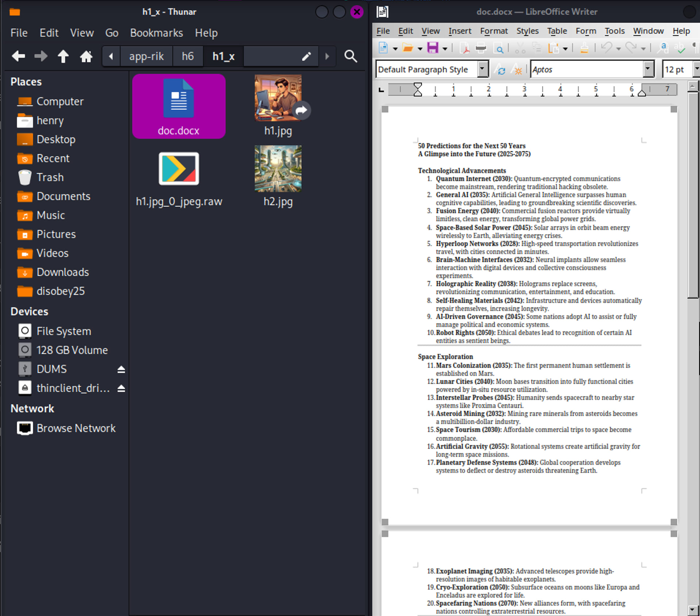Open Print Preview in Writer toolbar
Screen dimensions: 700x616
tap(498, 48)
